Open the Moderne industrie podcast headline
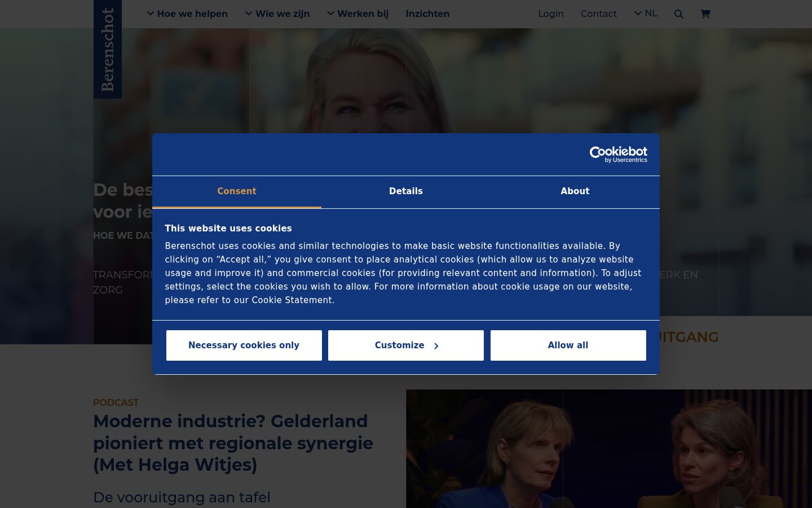 (233, 443)
